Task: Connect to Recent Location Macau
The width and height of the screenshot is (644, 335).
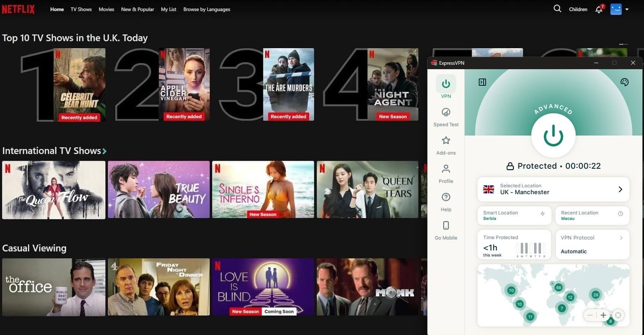Action: coord(592,216)
